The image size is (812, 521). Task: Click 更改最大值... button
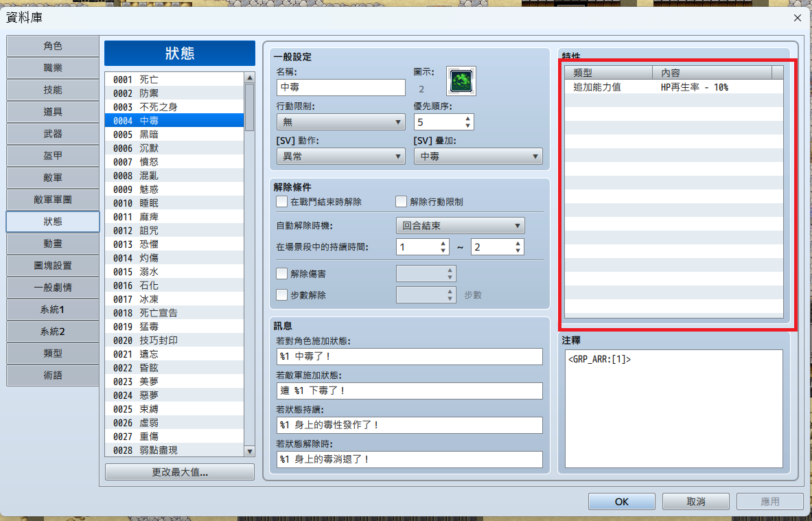(x=180, y=472)
